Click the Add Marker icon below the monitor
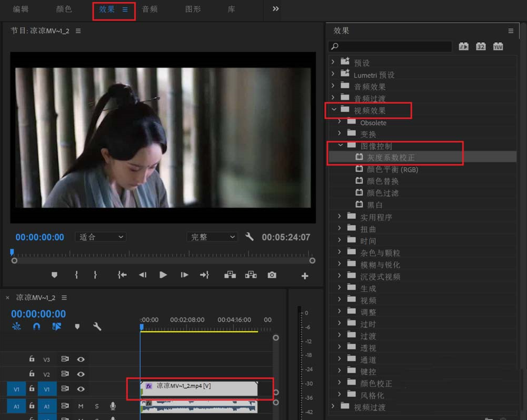527x420 pixels. click(x=54, y=275)
